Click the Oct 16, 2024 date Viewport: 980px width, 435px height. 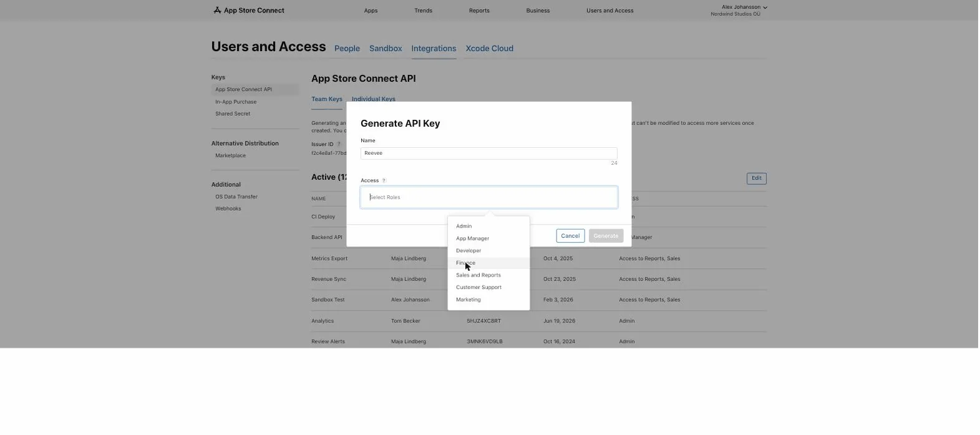[559, 342]
